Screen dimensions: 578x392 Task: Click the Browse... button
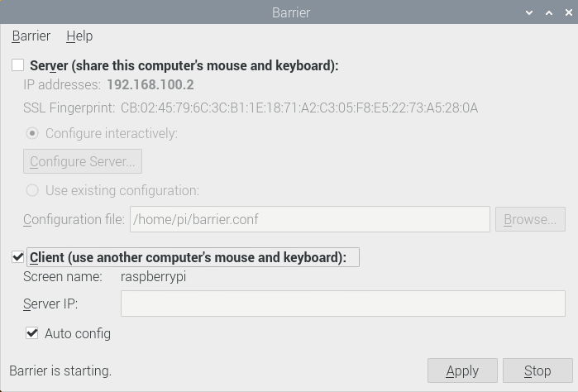point(530,219)
